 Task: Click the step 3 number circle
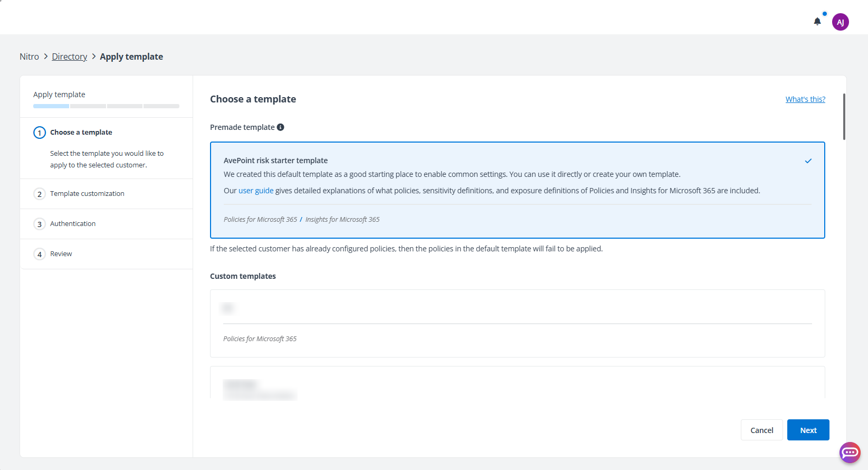[40, 224]
